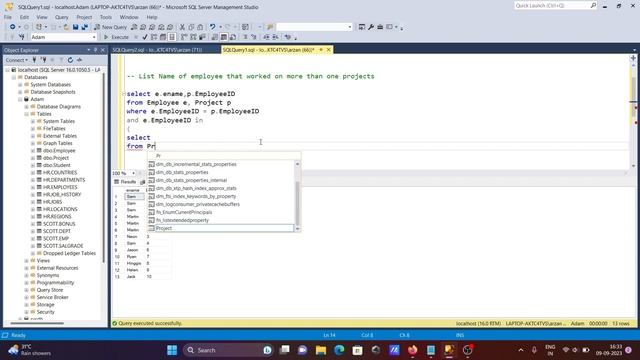Viewport: 640px width, 360px height.
Task: Open Microsoft Edge from the taskbar
Action: pyautogui.click(x=339, y=350)
